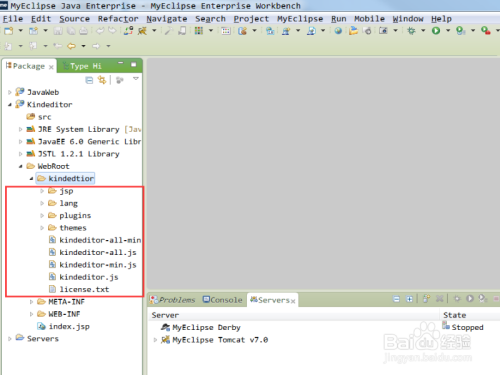Close the Package Explorer tab
Image resolution: width=500 pixels, height=375 pixels.
51,67
